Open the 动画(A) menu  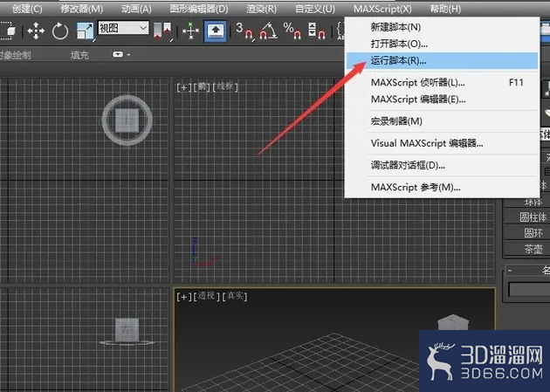136,9
